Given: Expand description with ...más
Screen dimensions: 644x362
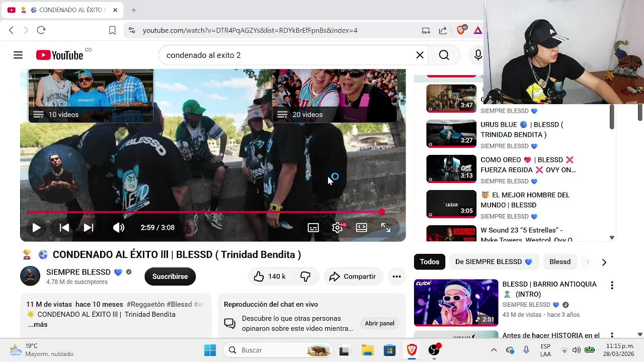Looking at the screenshot, I should coord(37,324).
